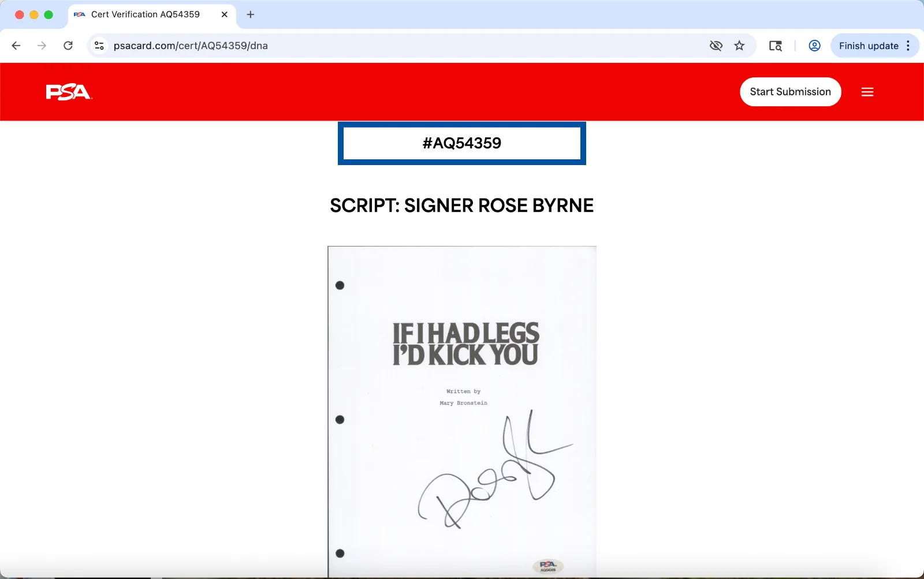The height and width of the screenshot is (579, 924).
Task: Close the Cert Verification AQ54359 tab
Action: pyautogui.click(x=225, y=14)
